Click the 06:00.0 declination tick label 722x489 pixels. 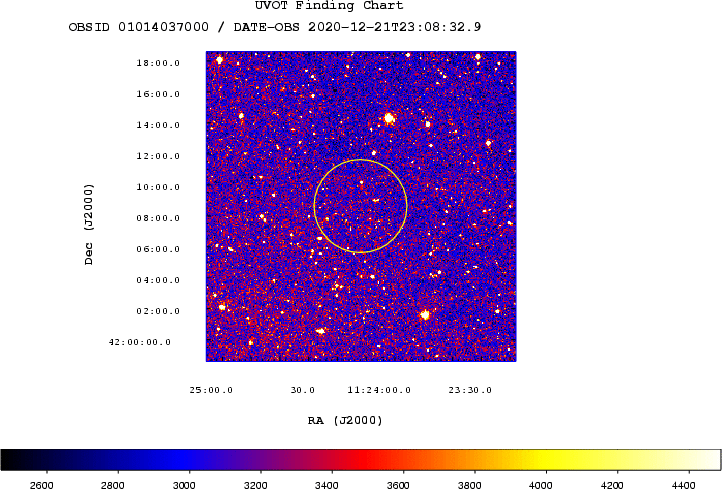[158, 249]
